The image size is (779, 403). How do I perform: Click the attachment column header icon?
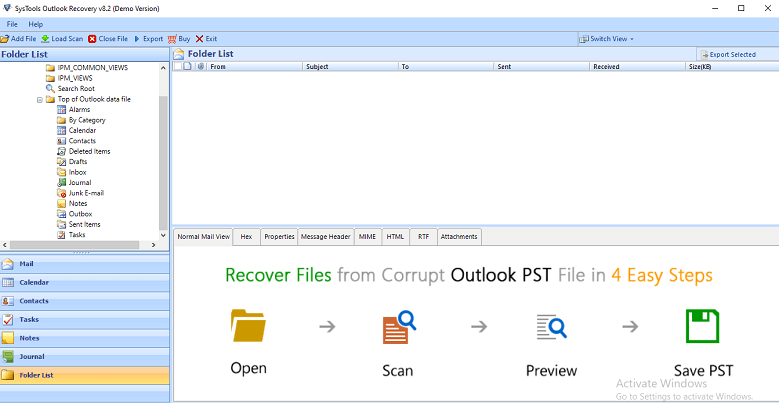coord(201,66)
